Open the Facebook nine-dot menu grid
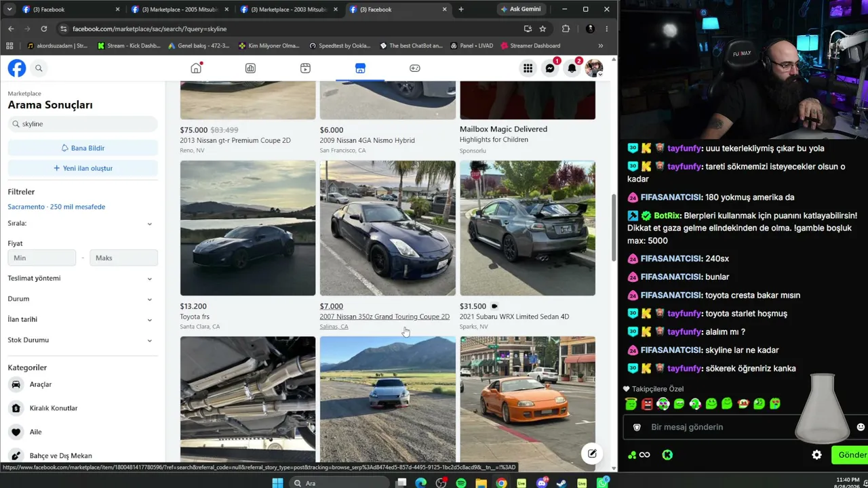The image size is (868, 488). (x=528, y=68)
